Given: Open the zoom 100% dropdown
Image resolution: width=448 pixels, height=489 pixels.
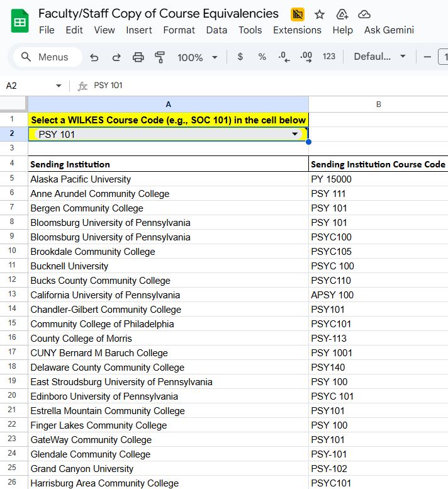Looking at the screenshot, I should click(197, 57).
